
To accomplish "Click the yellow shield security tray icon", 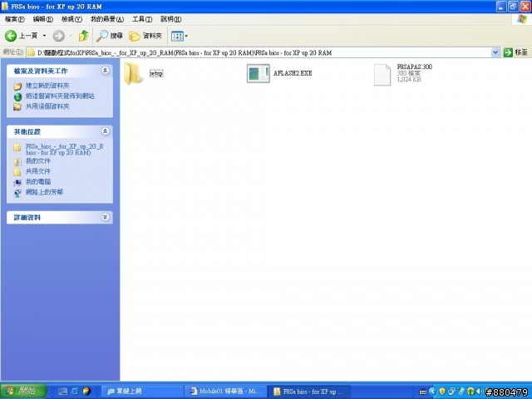I will pos(442,392).
